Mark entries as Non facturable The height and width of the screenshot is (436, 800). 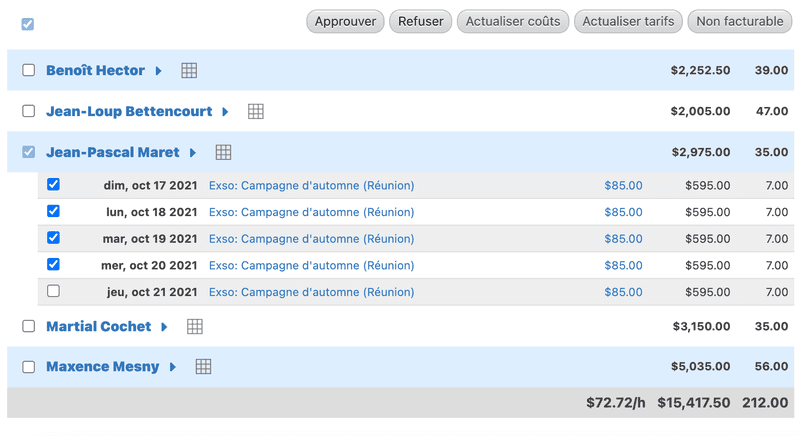tap(740, 21)
